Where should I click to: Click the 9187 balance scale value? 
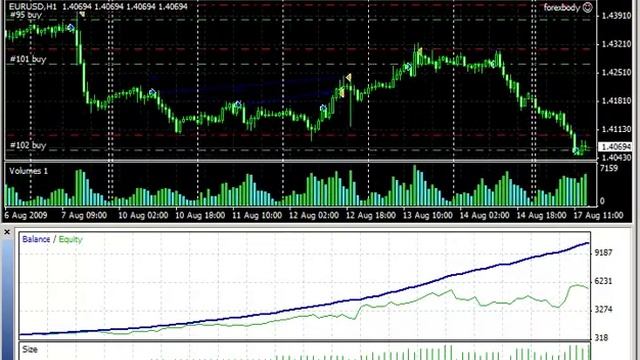604,253
